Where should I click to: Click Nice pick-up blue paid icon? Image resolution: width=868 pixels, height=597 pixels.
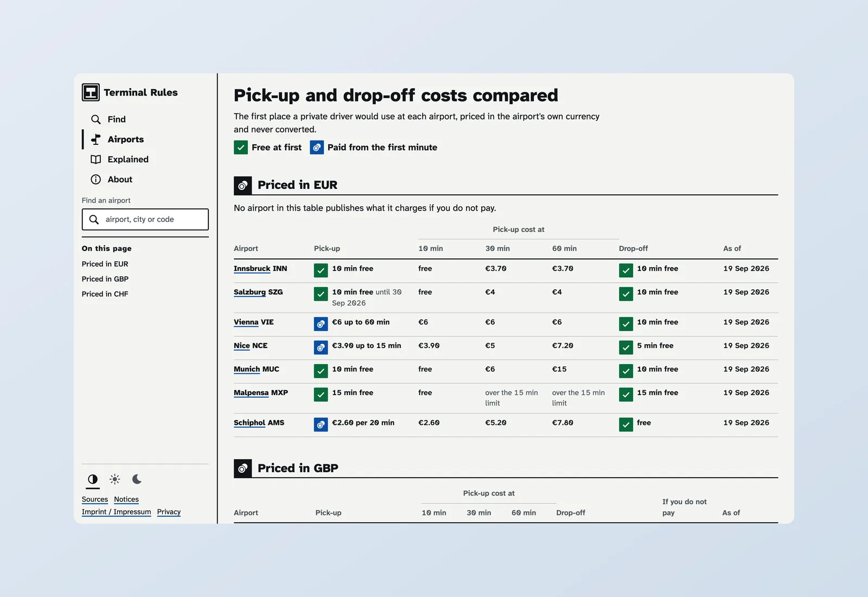point(321,347)
